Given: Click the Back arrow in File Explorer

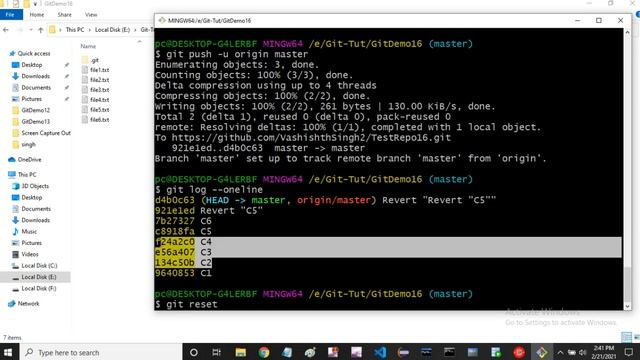Looking at the screenshot, I should (x=6, y=30).
